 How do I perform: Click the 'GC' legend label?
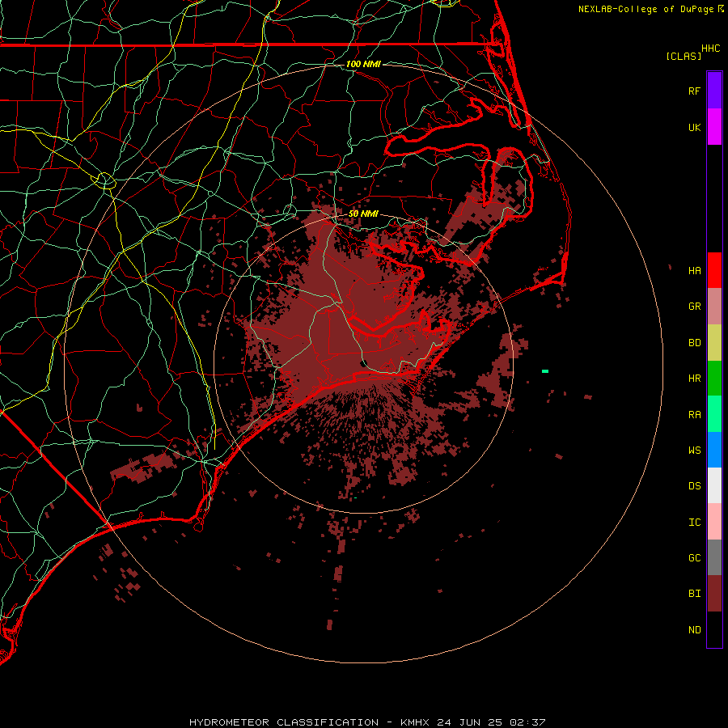pyautogui.click(x=695, y=558)
